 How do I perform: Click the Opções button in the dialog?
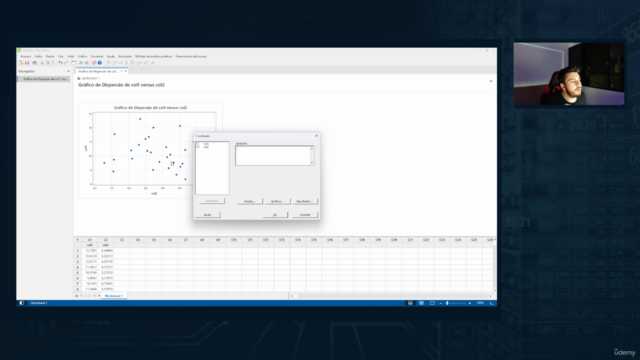(249, 201)
